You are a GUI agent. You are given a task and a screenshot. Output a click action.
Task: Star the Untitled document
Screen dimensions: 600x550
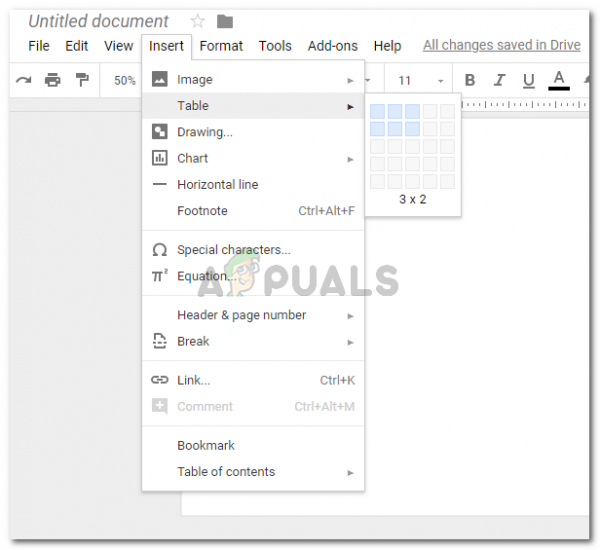point(197,21)
